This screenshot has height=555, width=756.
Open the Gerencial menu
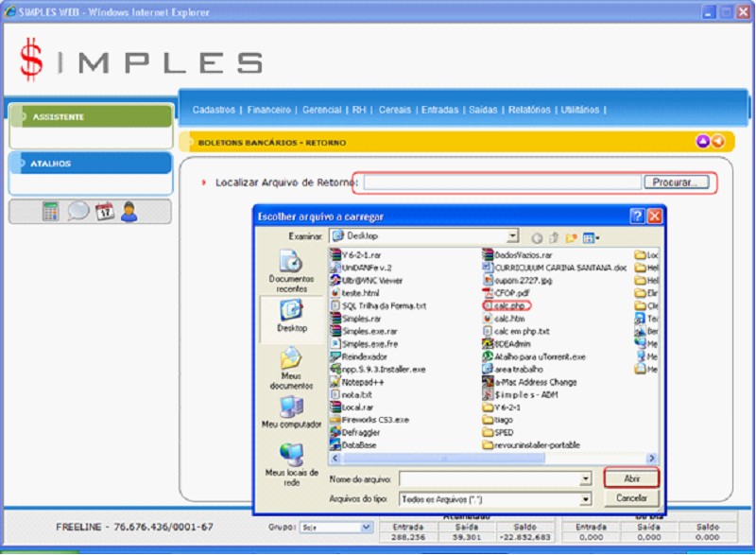(x=321, y=110)
